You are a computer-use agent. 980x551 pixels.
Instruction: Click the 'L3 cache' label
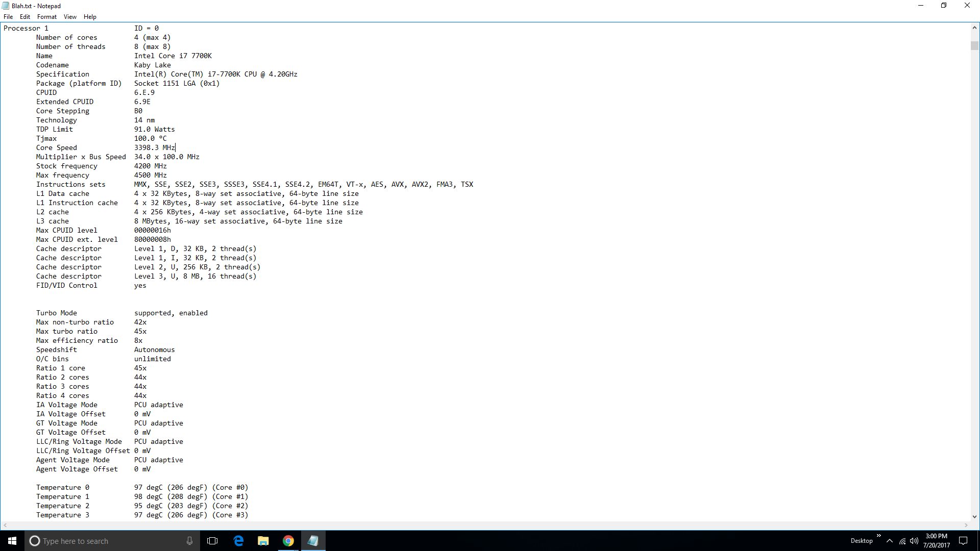tap(53, 221)
